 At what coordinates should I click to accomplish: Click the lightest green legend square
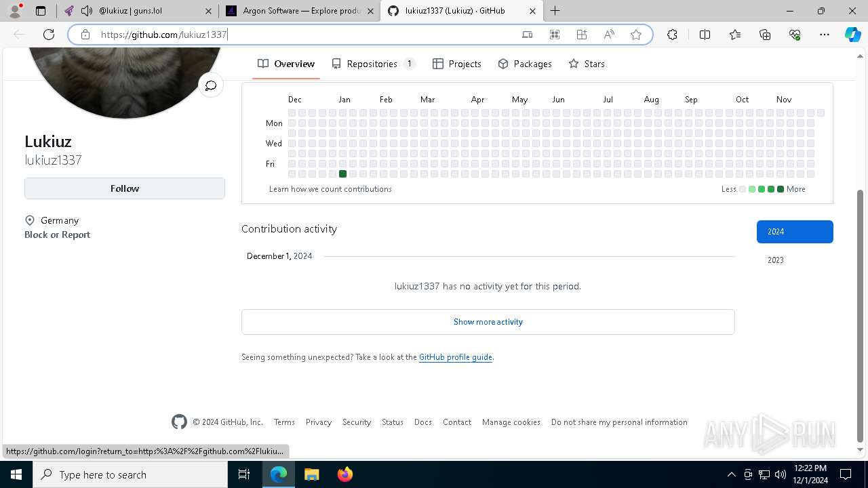click(752, 189)
